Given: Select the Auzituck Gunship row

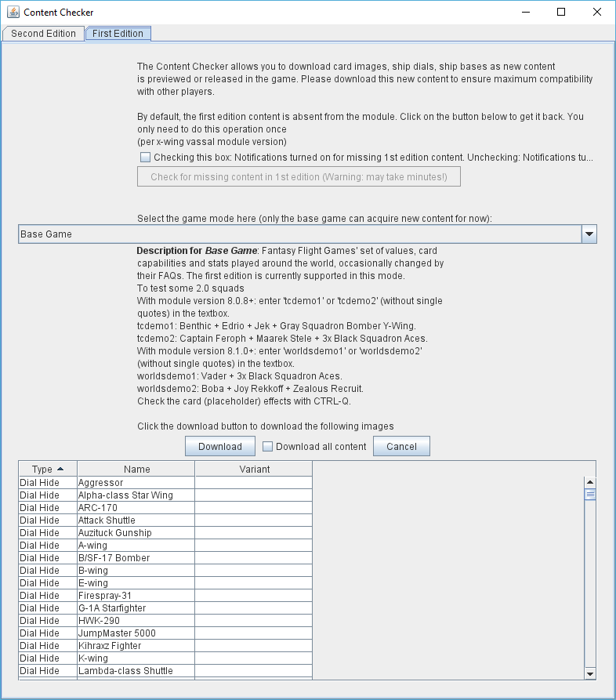Looking at the screenshot, I should pyautogui.click(x=165, y=532).
